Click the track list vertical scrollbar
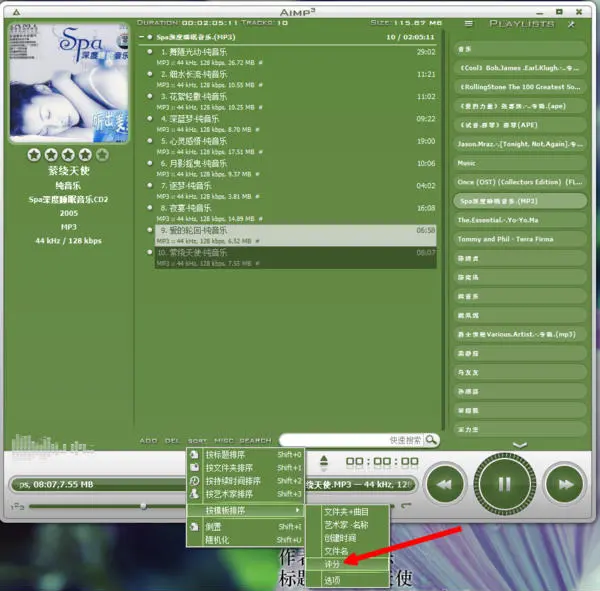 tap(443, 230)
